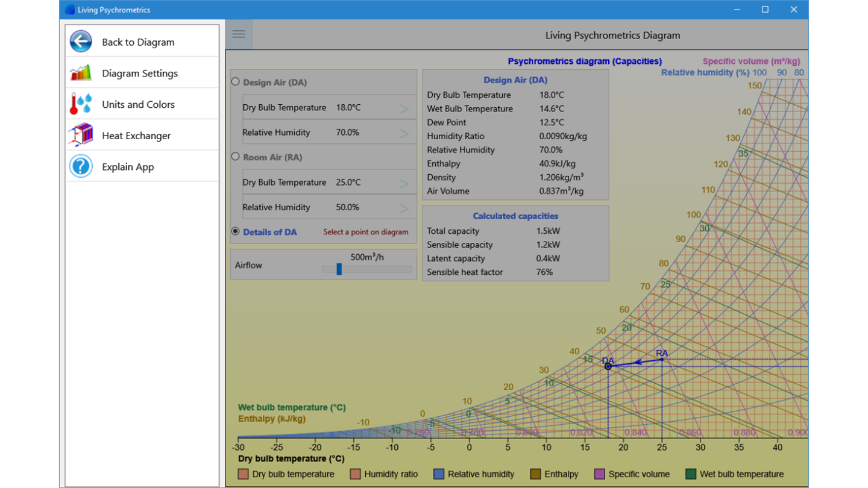Expand Room Air Relative Humidity 50.0% chevron
Viewport: 868px width, 488px height.
(404, 208)
